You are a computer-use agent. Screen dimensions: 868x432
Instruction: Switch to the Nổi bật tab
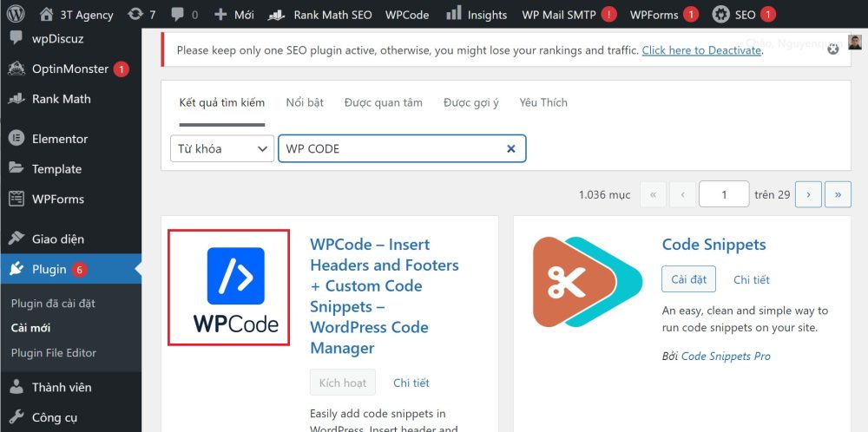[305, 102]
